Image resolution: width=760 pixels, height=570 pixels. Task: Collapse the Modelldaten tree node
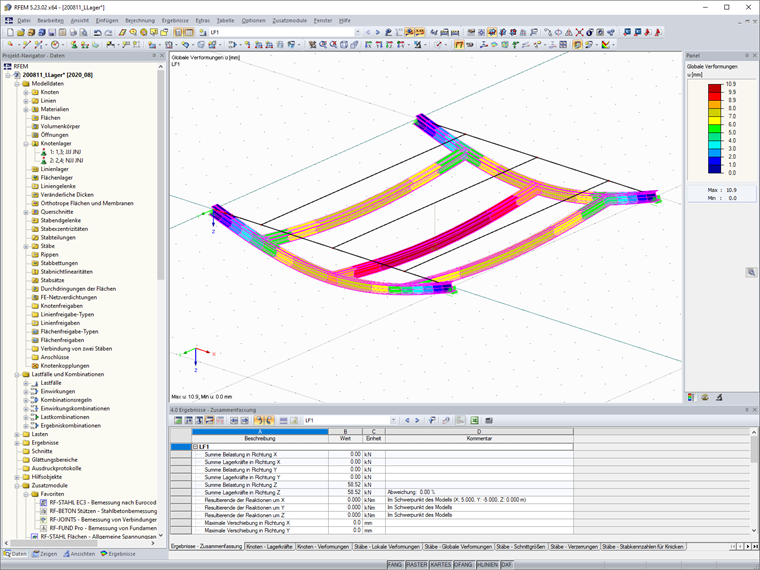pyautogui.click(x=17, y=84)
